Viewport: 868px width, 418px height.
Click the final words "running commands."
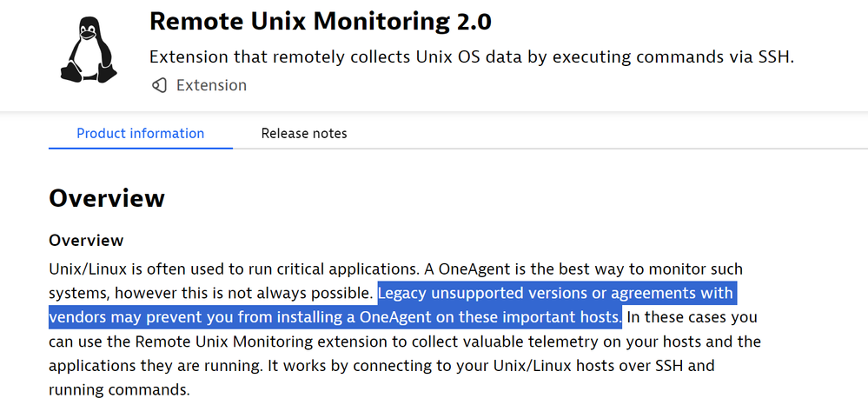(119, 390)
